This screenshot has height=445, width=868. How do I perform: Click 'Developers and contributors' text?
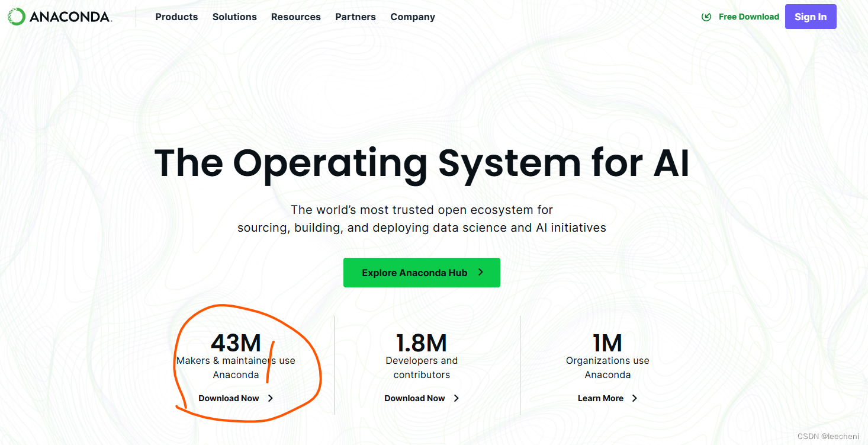coord(422,367)
